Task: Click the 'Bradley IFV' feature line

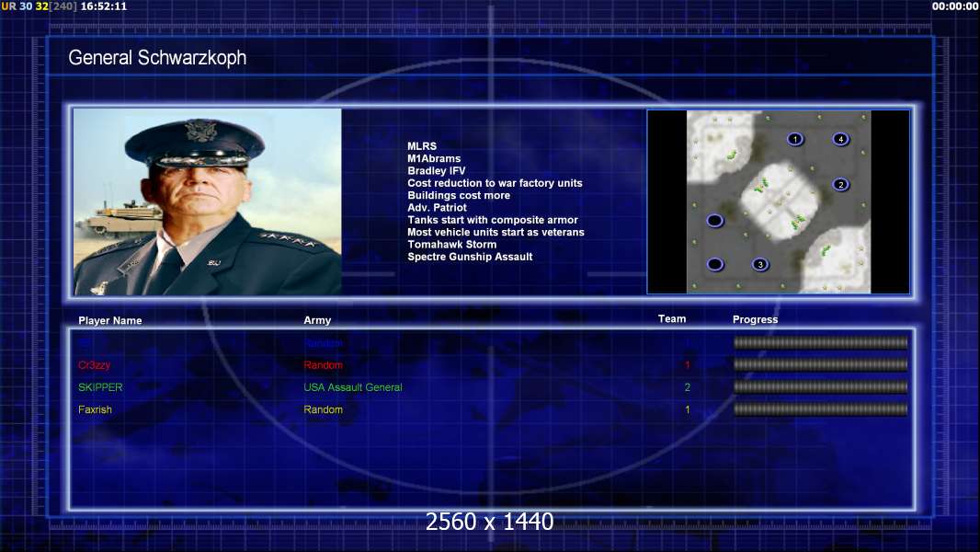Action: coord(437,171)
